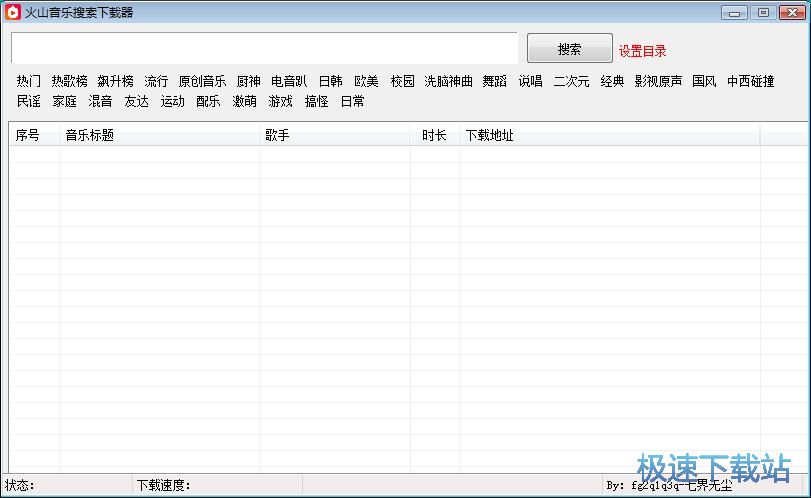Screen dimensions: 811x498
Task: Sort by the 时长 column header
Action: click(x=435, y=135)
